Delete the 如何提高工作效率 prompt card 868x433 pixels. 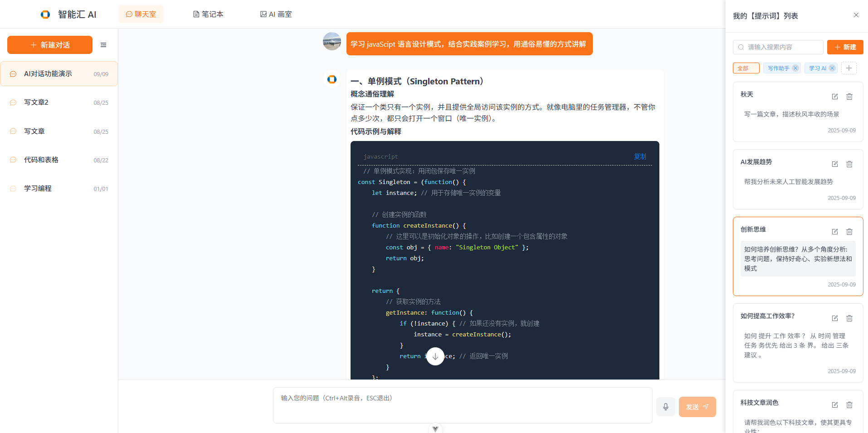849,318
